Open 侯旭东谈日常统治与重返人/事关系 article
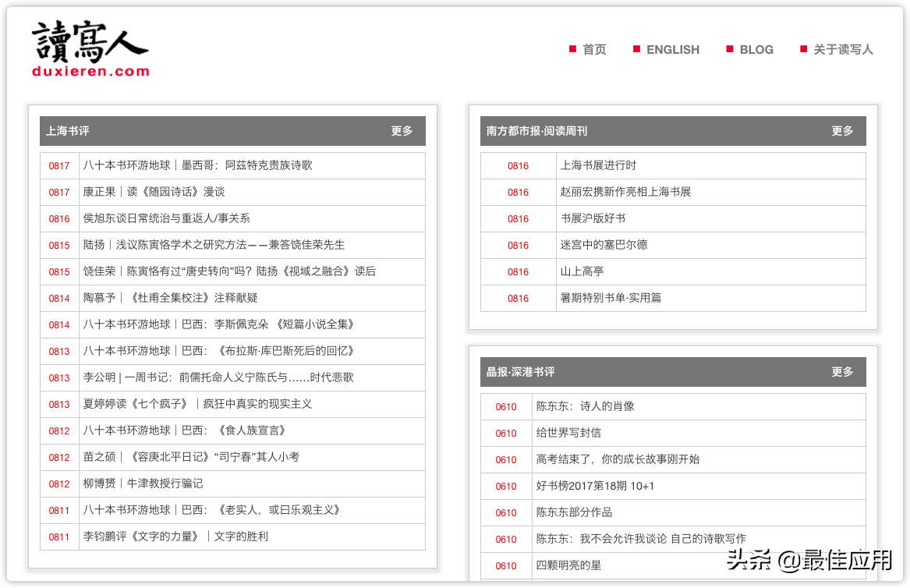 tap(166, 218)
